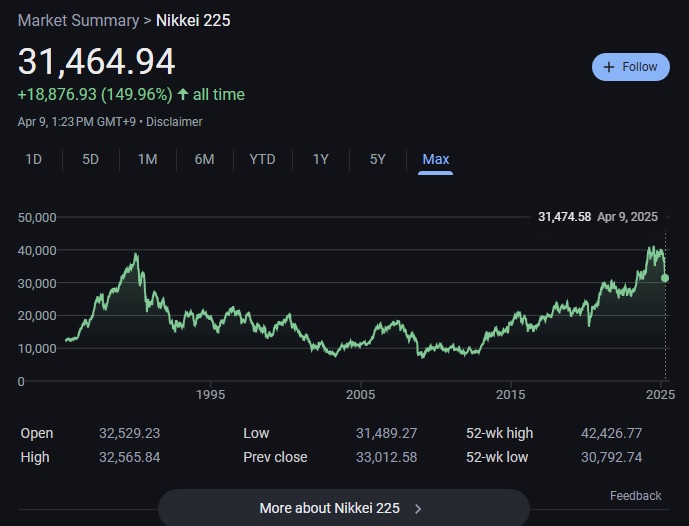
Task: Click the 52-wk high label
Action: coord(500,433)
